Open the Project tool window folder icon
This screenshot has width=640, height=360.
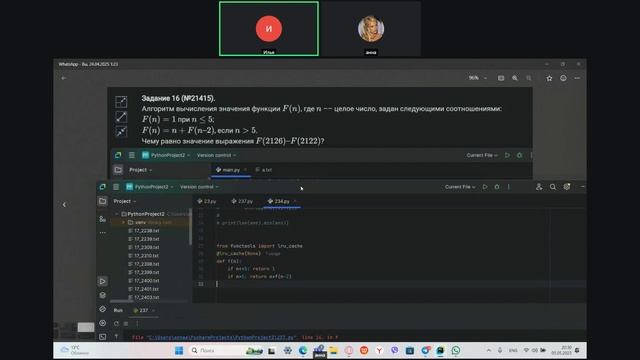pyautogui.click(x=102, y=201)
